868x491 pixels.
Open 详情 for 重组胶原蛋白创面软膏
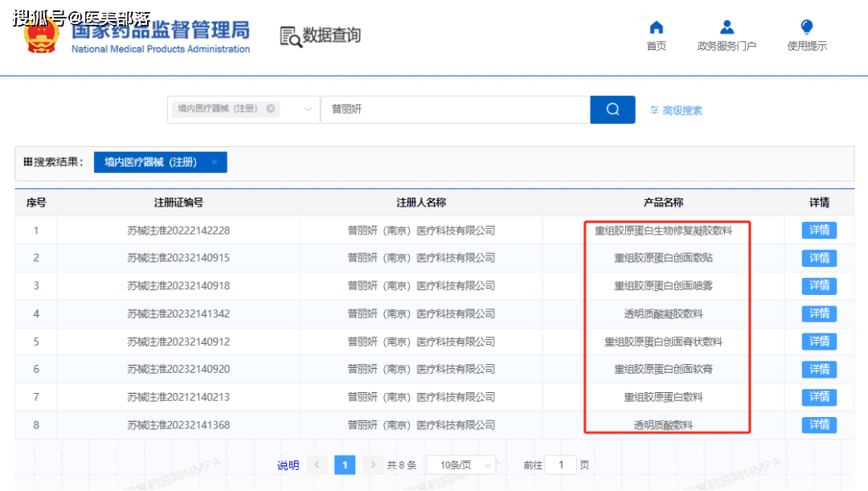pos(819,369)
